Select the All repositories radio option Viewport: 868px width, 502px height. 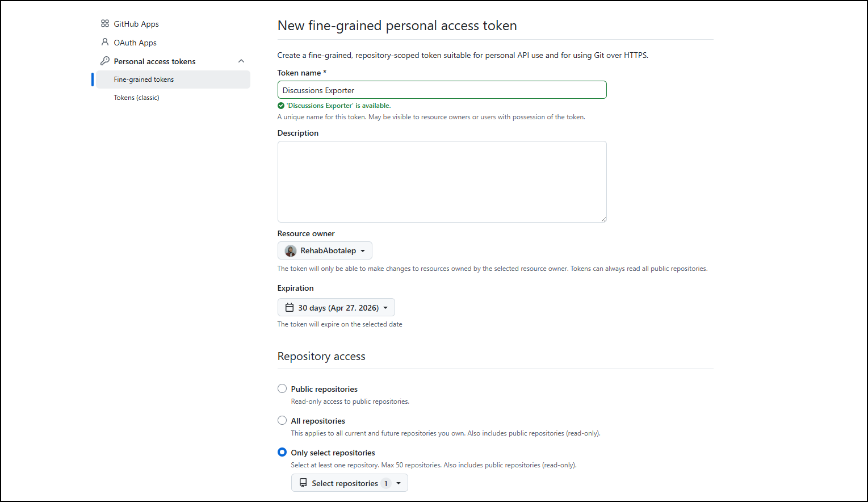click(x=282, y=421)
